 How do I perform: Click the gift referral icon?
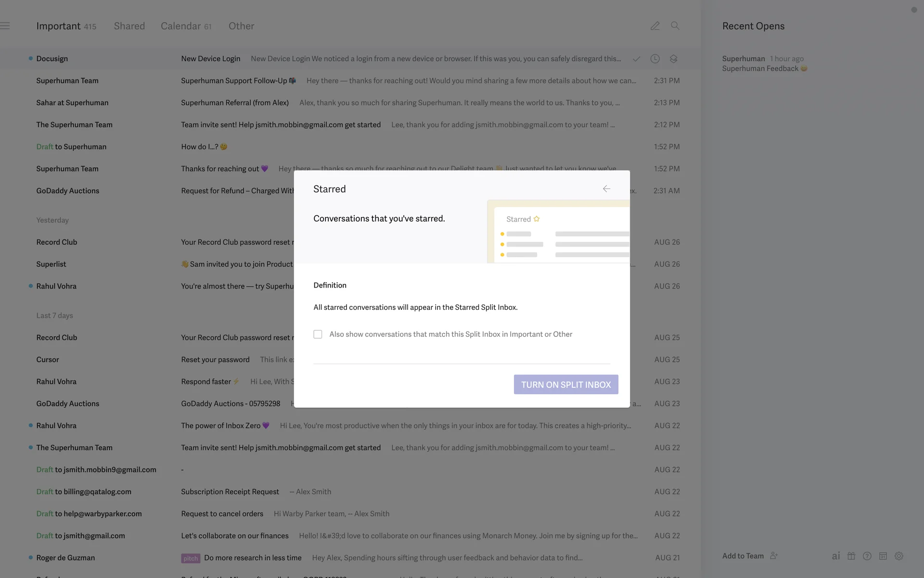(851, 556)
